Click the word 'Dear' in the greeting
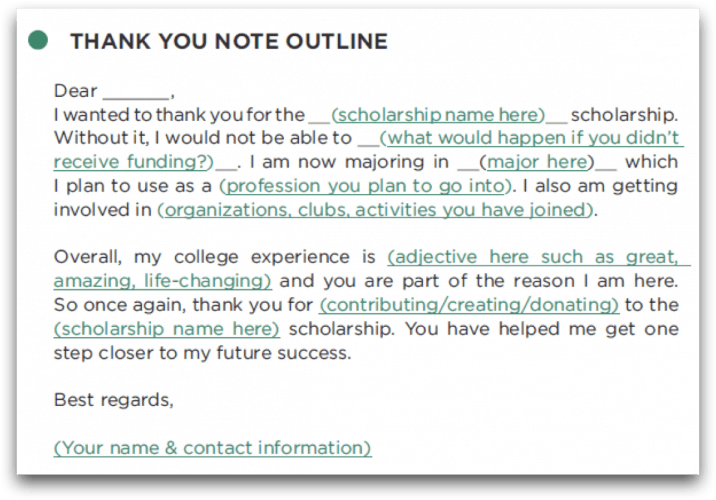Viewport: 716px width, 500px height. 76,91
